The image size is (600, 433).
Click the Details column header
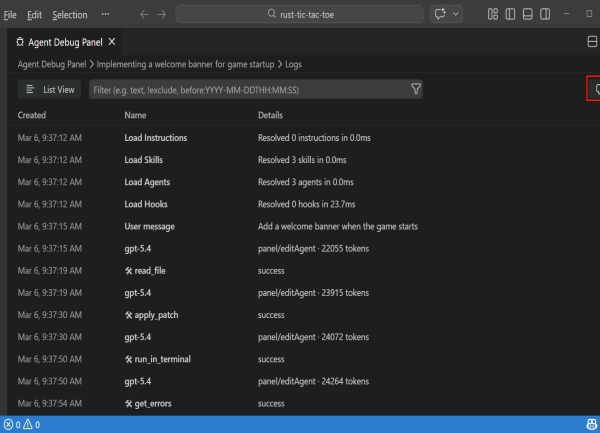coord(271,115)
